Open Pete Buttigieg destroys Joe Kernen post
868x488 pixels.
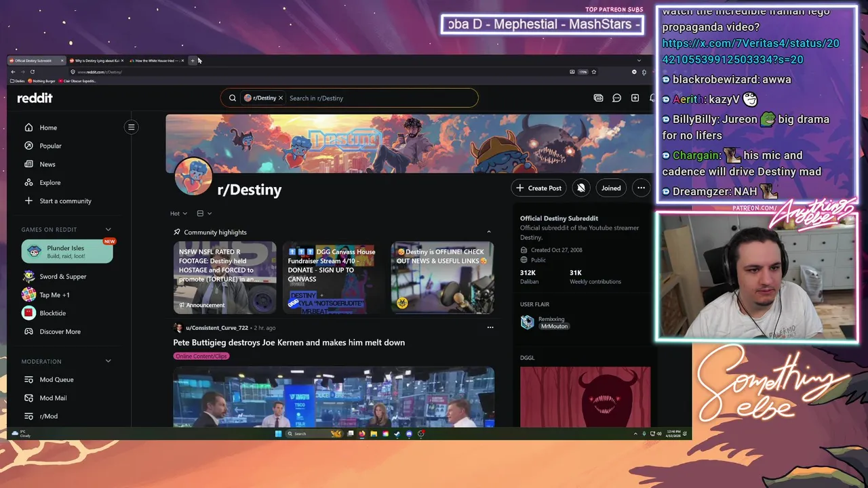point(289,342)
